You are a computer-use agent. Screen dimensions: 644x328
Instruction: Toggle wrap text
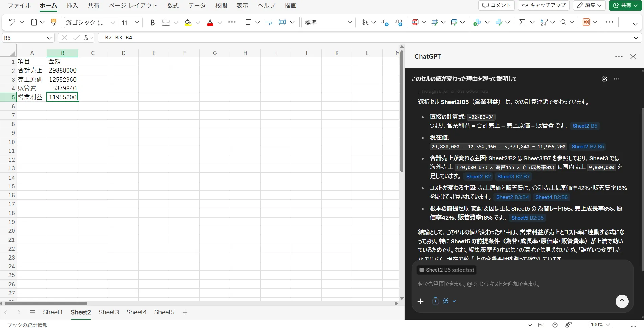click(269, 22)
